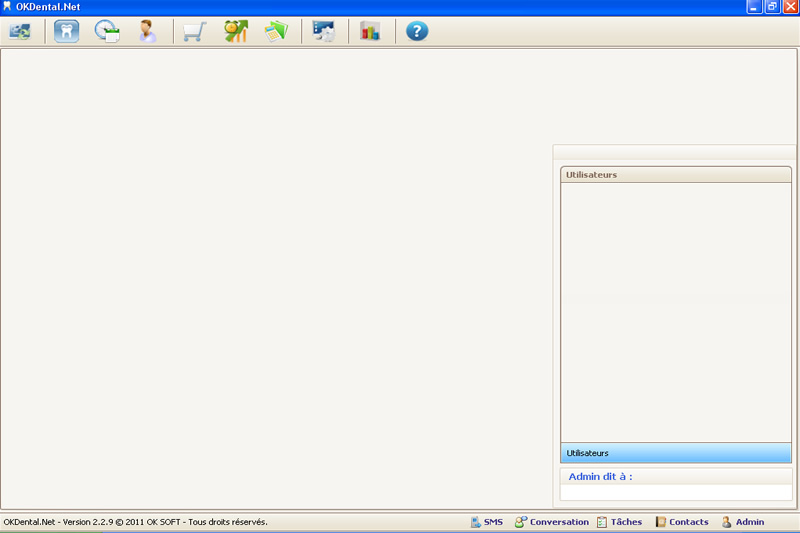
Task: Click the sync/refresh computer toolbar icon
Action: [x=20, y=32]
